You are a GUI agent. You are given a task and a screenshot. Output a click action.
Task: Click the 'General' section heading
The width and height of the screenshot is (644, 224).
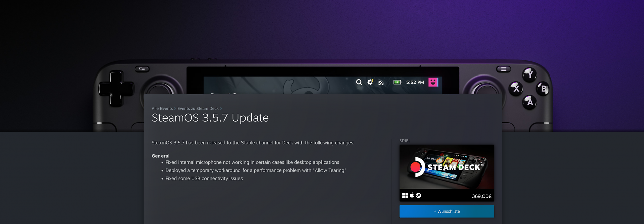click(160, 156)
